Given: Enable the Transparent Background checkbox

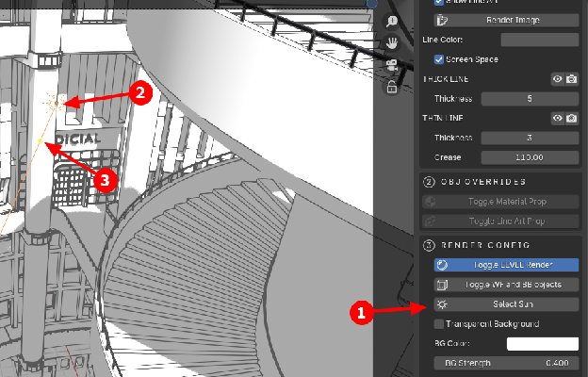Looking at the screenshot, I should coord(439,324).
